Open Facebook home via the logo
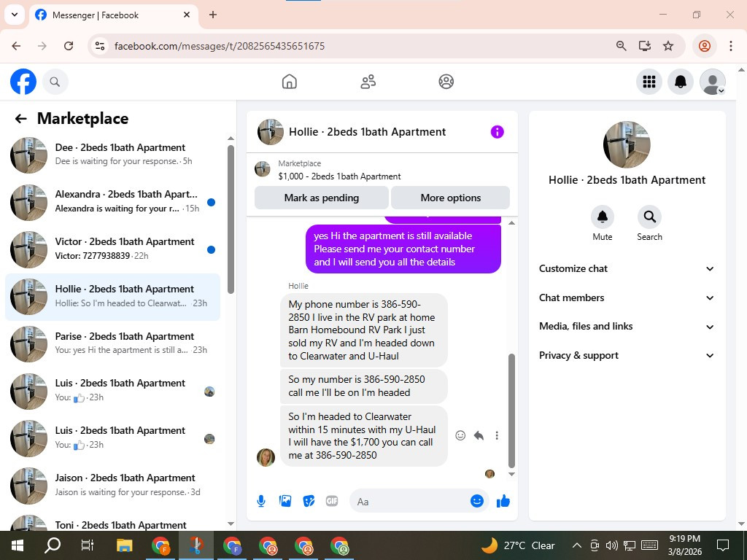The height and width of the screenshot is (560, 747). [x=23, y=82]
